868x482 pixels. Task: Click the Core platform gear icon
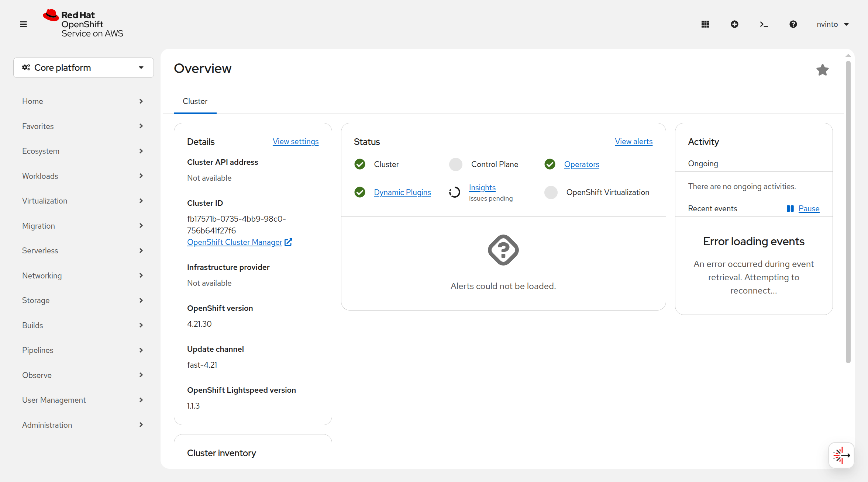(26, 67)
